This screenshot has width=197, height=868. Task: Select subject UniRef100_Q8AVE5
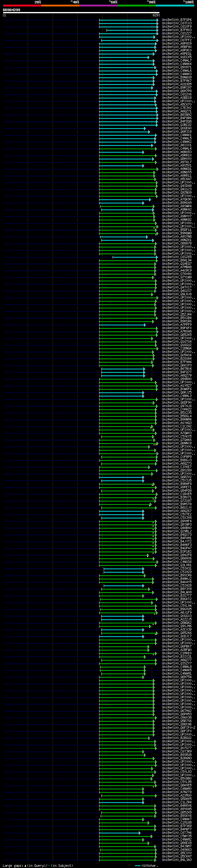[x=177, y=785]
